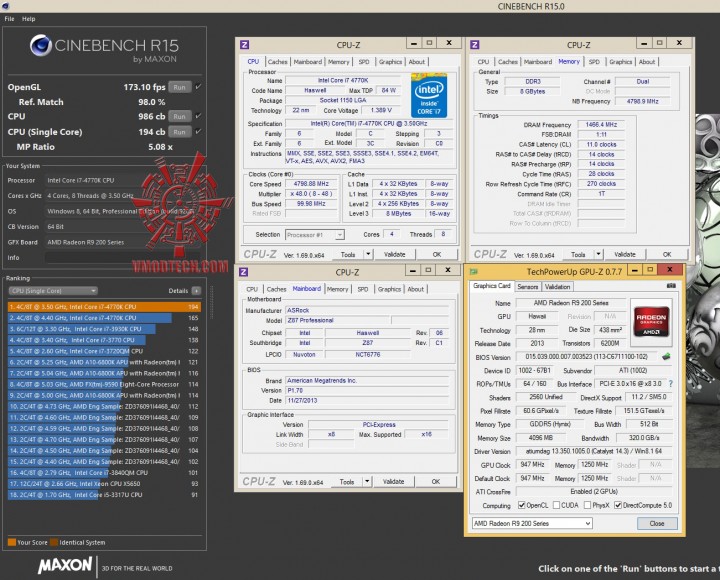This screenshot has height=580, width=720.
Task: Switch to Memory tab in the Mainboard window
Action: (338, 289)
